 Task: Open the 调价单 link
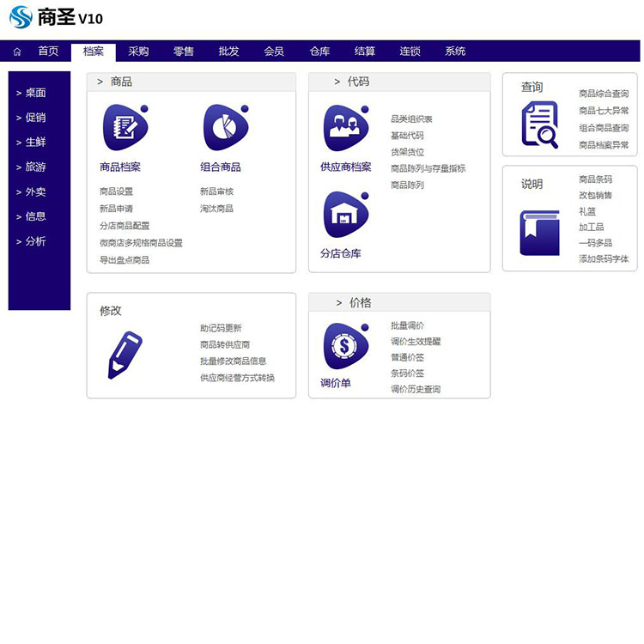[x=336, y=384]
